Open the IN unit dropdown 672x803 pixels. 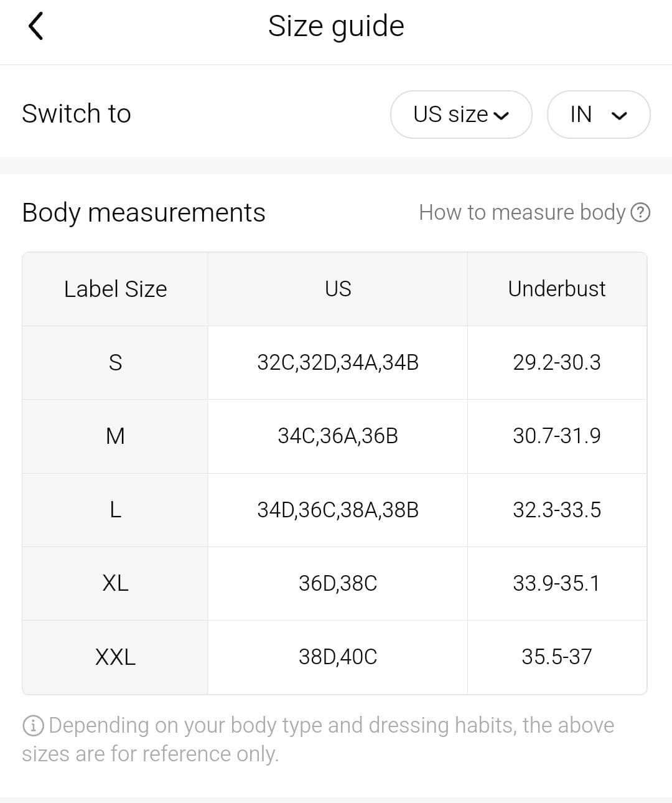598,115
